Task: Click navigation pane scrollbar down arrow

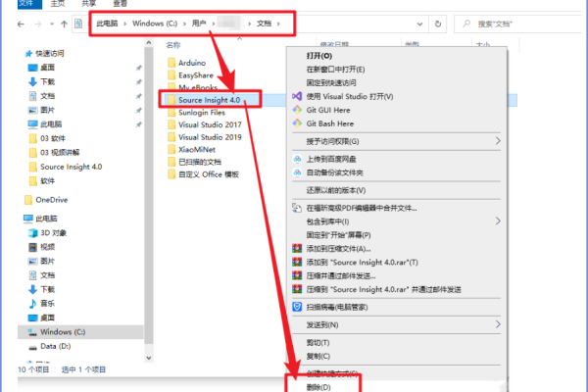Action: coord(149,358)
